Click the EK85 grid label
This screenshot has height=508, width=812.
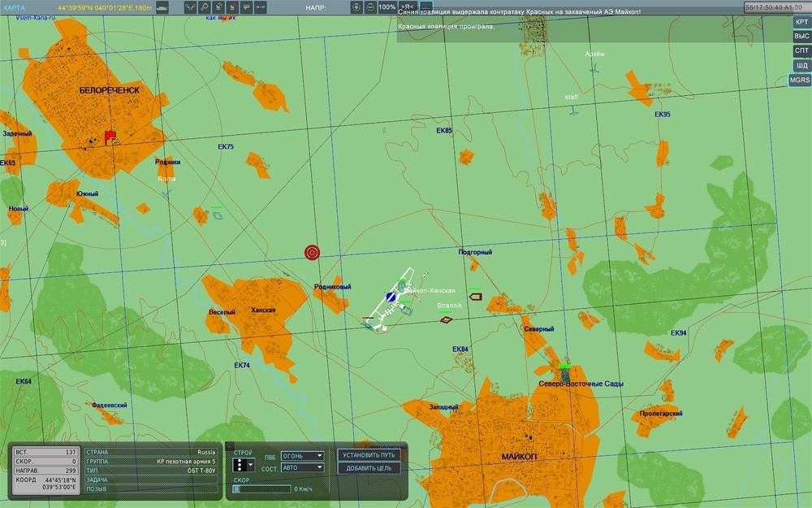pos(444,131)
